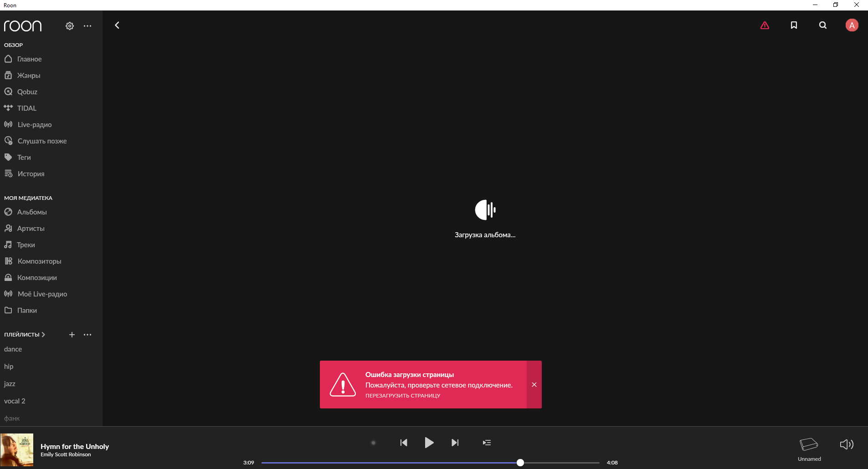
Task: Open Roon settings gear icon
Action: tap(70, 26)
